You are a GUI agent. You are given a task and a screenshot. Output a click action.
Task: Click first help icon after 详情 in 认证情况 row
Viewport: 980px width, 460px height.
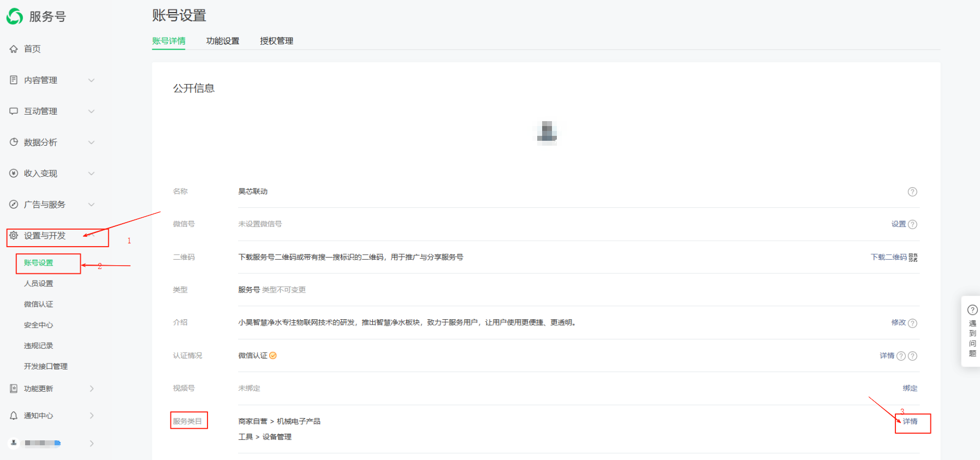pos(901,356)
